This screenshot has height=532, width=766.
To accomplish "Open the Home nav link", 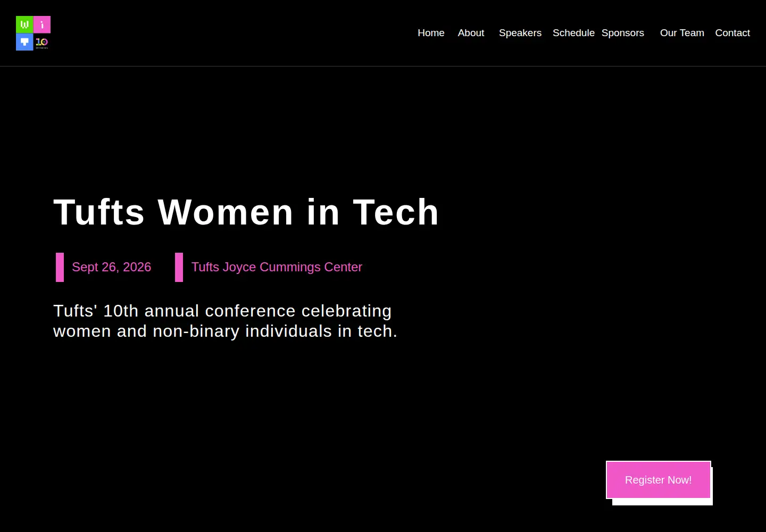I will [431, 33].
